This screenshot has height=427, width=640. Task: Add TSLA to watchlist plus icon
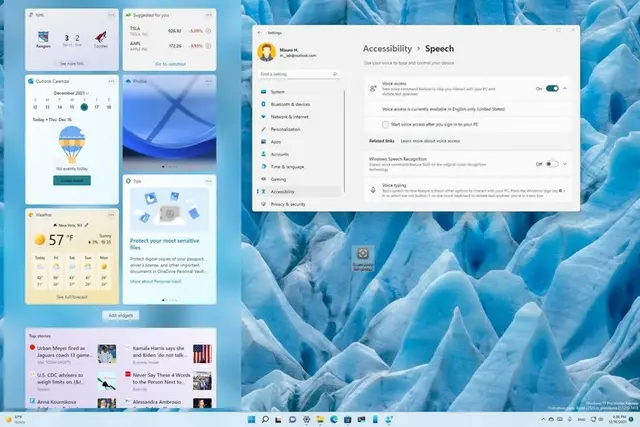(x=208, y=31)
